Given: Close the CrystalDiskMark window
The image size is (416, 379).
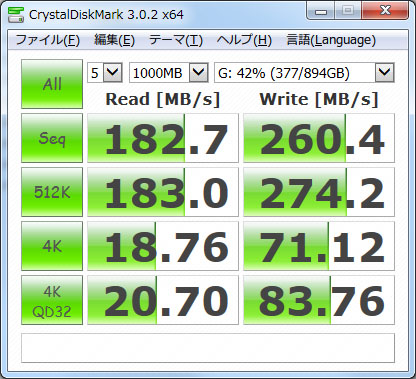Looking at the screenshot, I should (x=385, y=11).
